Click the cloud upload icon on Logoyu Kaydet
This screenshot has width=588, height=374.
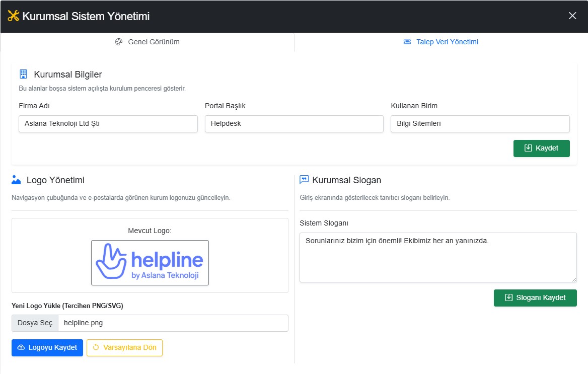(x=21, y=348)
